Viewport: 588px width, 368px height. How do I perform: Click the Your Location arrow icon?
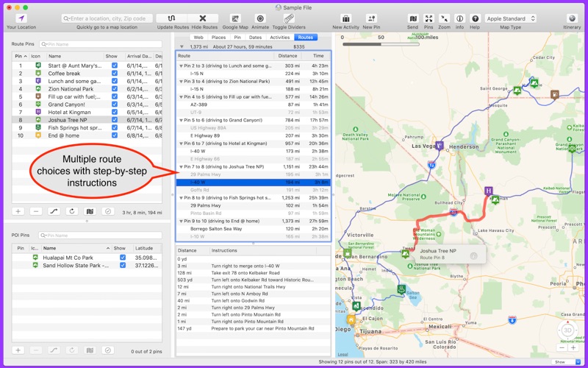pos(21,18)
